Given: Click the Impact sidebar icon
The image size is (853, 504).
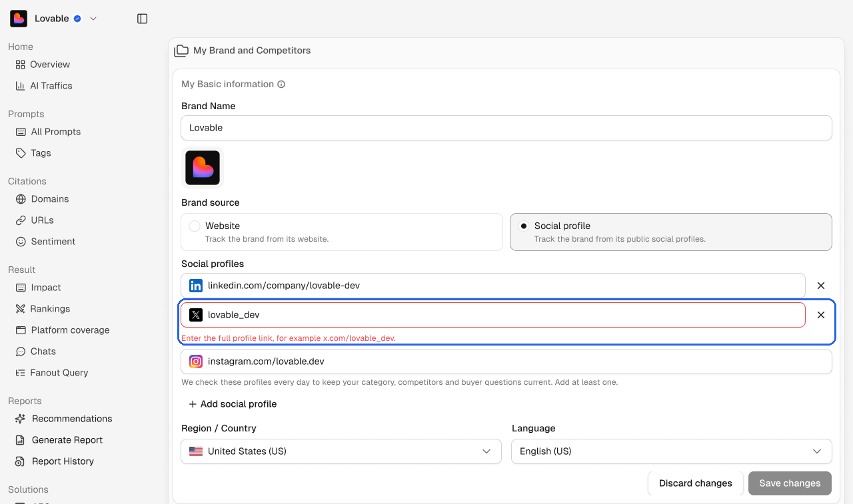Looking at the screenshot, I should tap(21, 288).
